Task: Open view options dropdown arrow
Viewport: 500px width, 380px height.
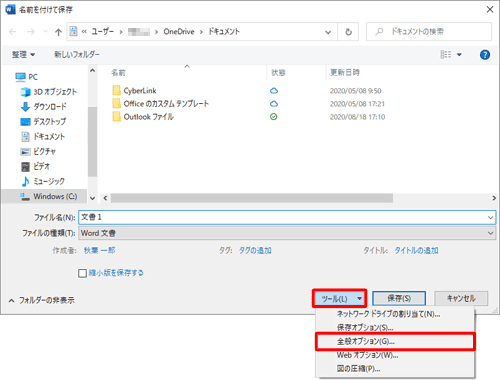Action: [459, 55]
